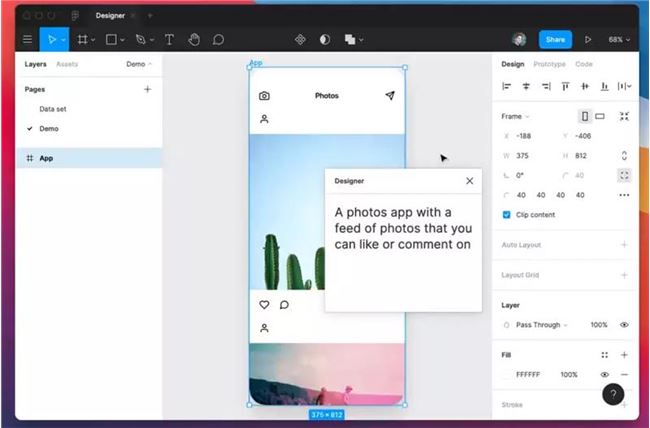650x428 pixels.
Task: Click the Fill styles four-dot icon
Action: coord(604,355)
